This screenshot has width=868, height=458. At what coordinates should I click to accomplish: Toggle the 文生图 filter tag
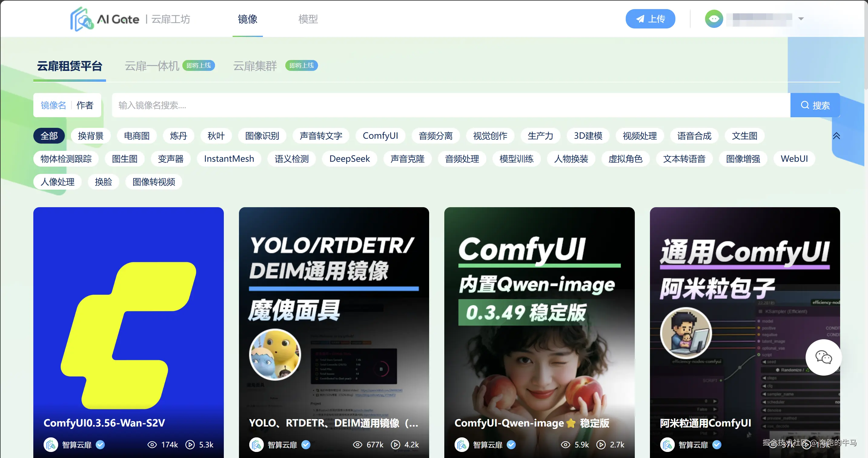click(x=745, y=135)
